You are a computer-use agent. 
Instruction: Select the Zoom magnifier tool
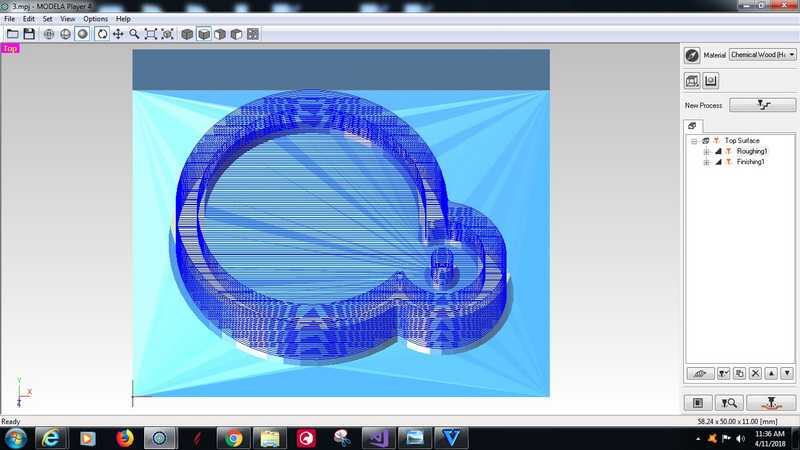pyautogui.click(x=134, y=34)
